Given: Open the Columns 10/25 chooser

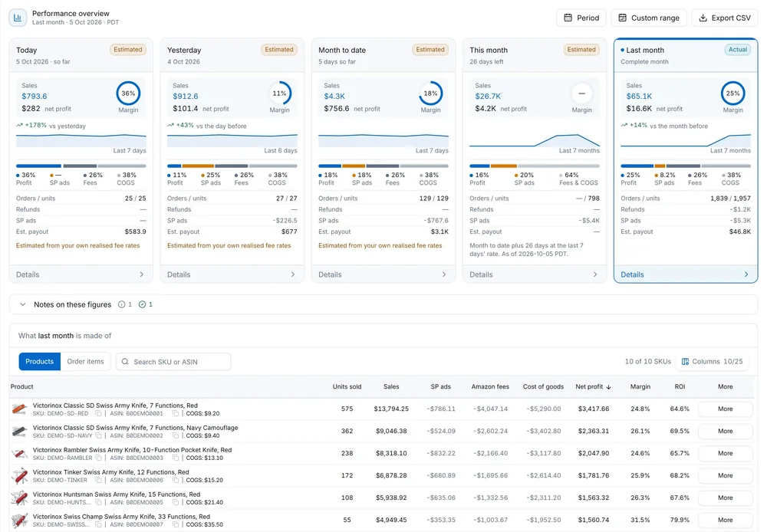Looking at the screenshot, I should [x=713, y=361].
